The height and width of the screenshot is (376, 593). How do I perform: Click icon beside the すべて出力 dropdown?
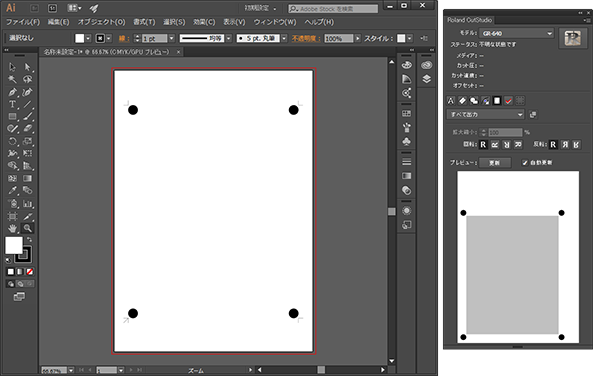(x=533, y=114)
